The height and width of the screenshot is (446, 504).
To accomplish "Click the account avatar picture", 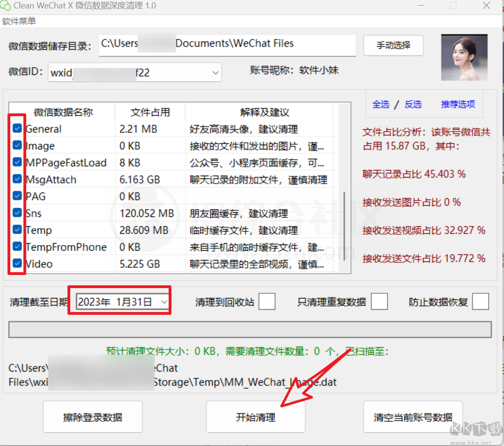I will coord(464,57).
